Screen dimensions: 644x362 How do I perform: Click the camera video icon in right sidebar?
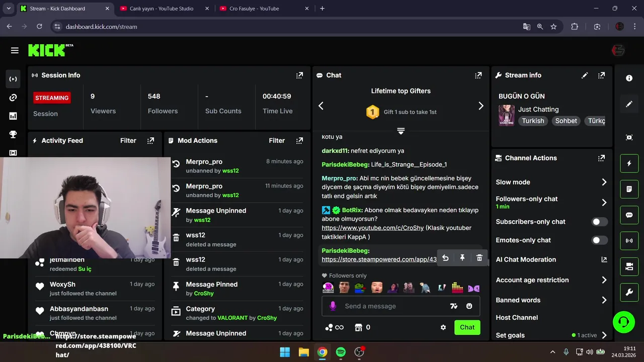pos(629,266)
